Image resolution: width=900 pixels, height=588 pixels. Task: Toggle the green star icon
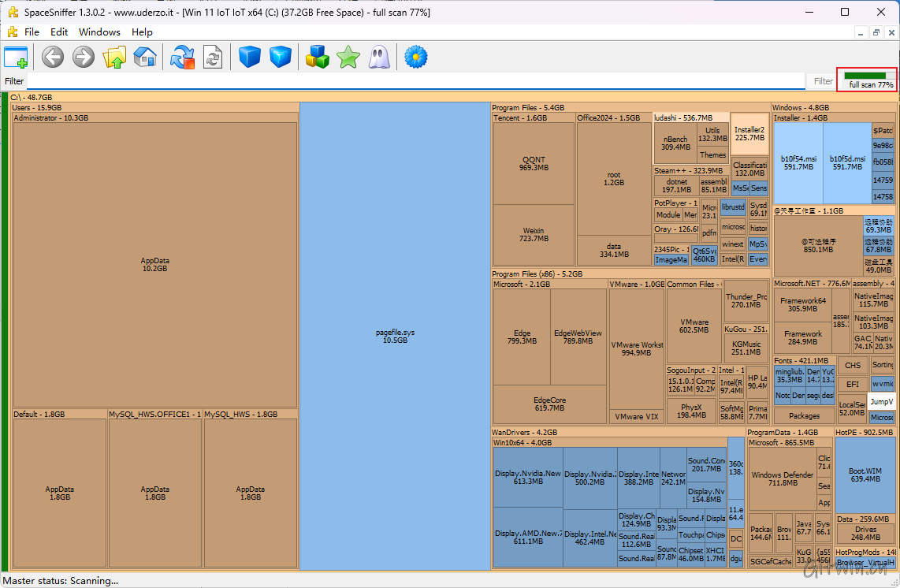coord(348,57)
